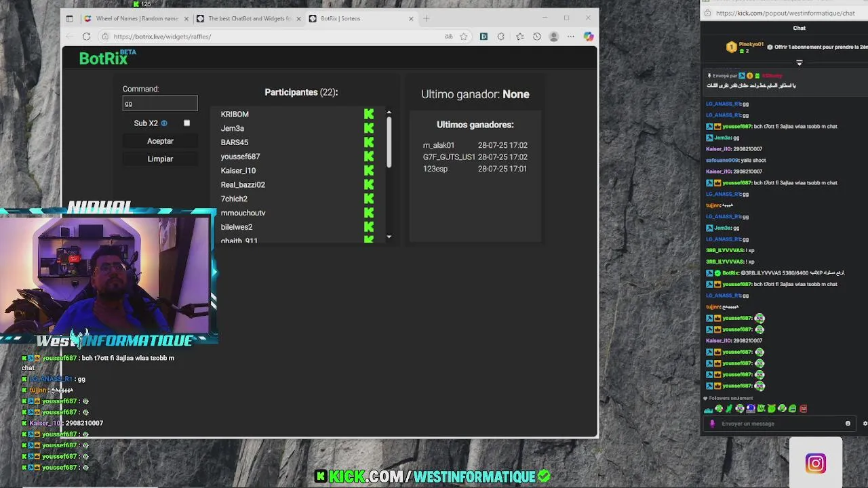Click the Envoyer un message field
The width and height of the screenshot is (868, 488).
point(780,424)
